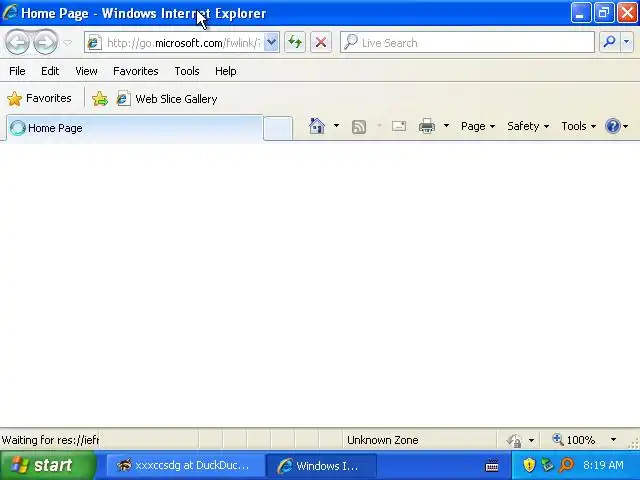Click the green Refresh arrows icon
This screenshot has height=480, width=640.
pyautogui.click(x=295, y=42)
